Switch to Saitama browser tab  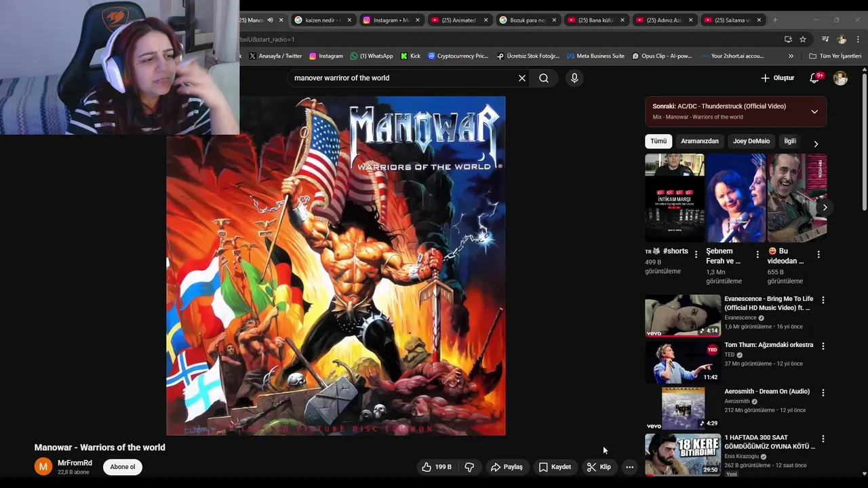pos(732,20)
